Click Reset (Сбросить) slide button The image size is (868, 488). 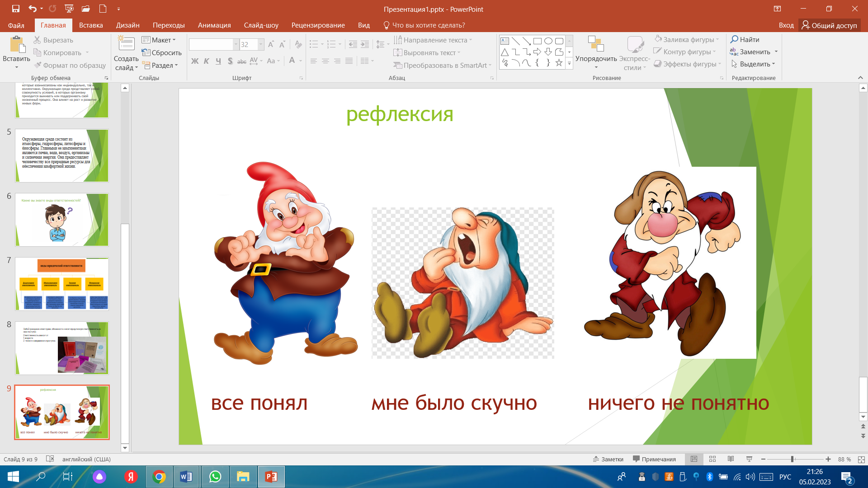coord(161,53)
